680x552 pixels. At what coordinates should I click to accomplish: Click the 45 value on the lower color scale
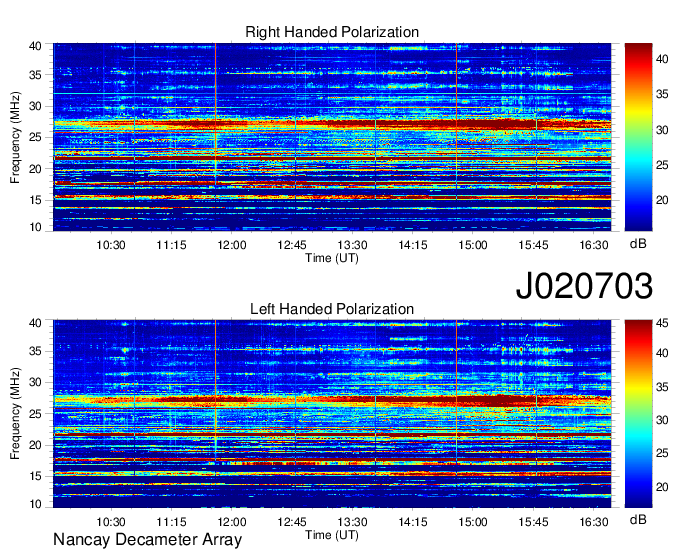(662, 323)
